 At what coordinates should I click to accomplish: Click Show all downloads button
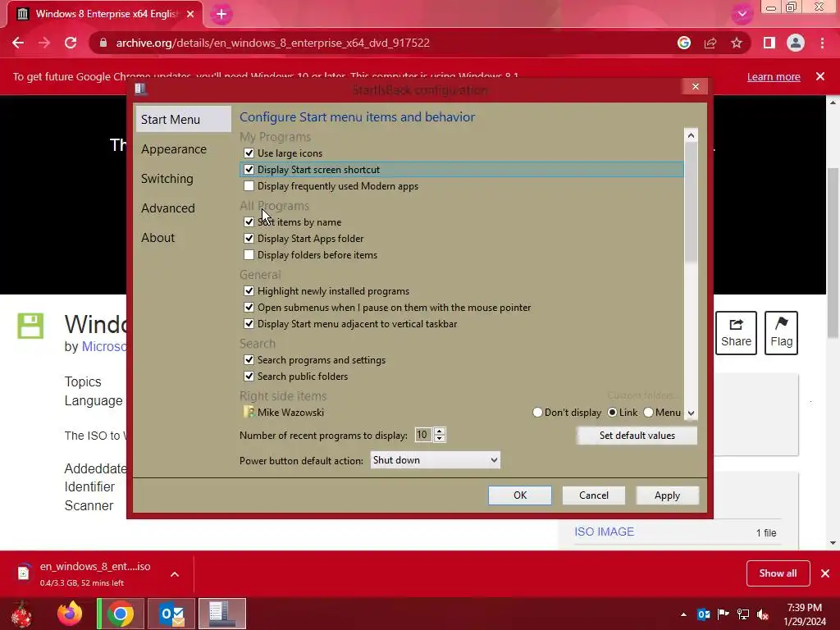point(778,573)
